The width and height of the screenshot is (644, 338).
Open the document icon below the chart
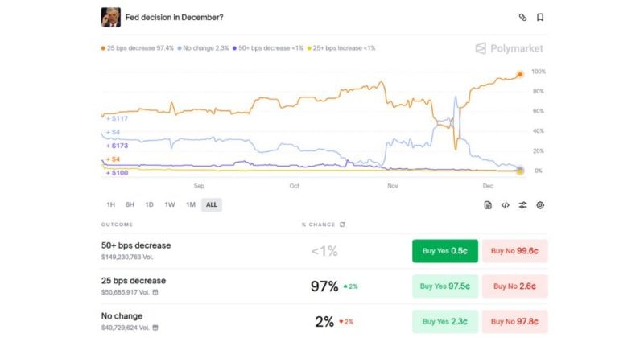pyautogui.click(x=488, y=204)
